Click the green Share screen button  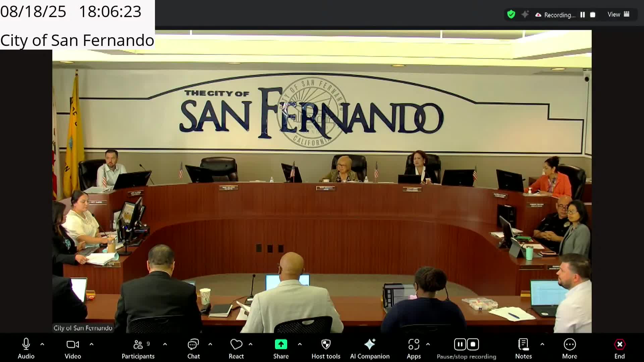(x=281, y=345)
